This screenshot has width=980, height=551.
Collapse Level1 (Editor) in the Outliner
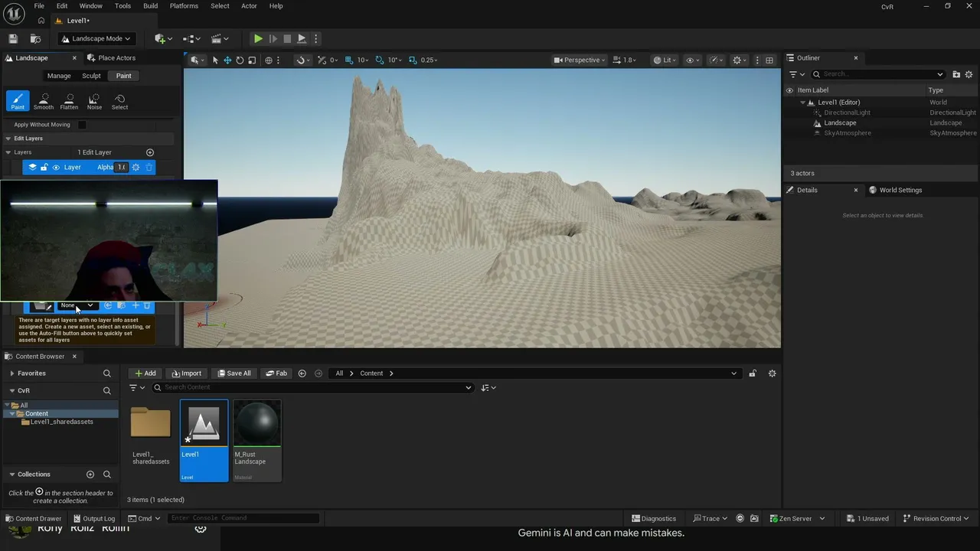click(803, 103)
